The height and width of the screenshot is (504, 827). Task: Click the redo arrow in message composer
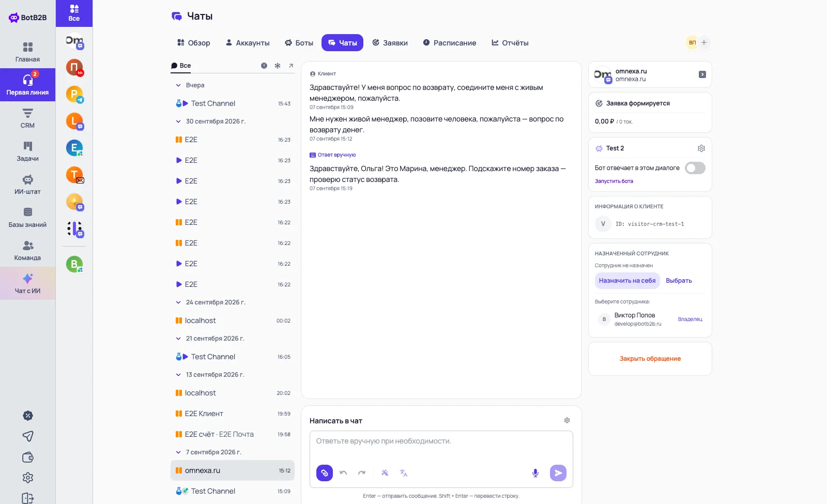point(362,473)
